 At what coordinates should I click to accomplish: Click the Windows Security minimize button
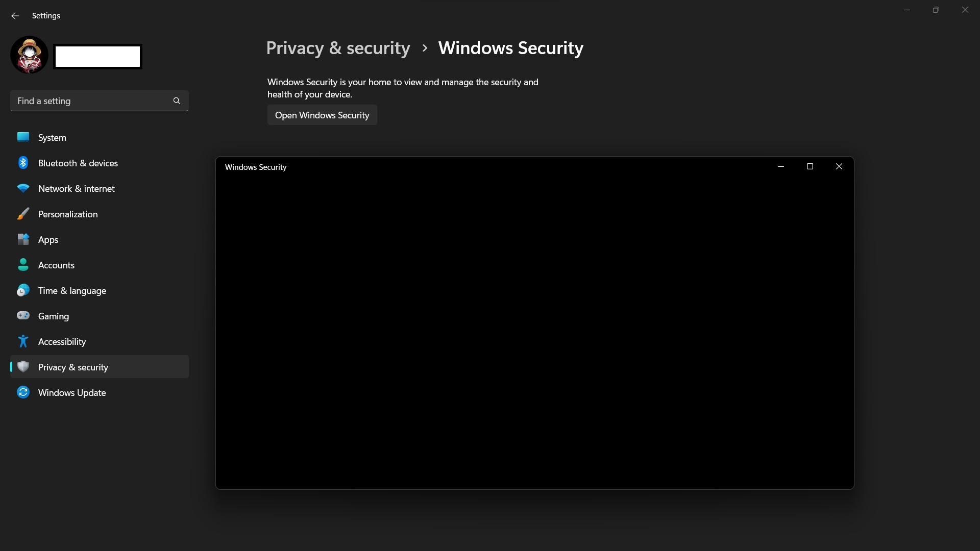[781, 167]
